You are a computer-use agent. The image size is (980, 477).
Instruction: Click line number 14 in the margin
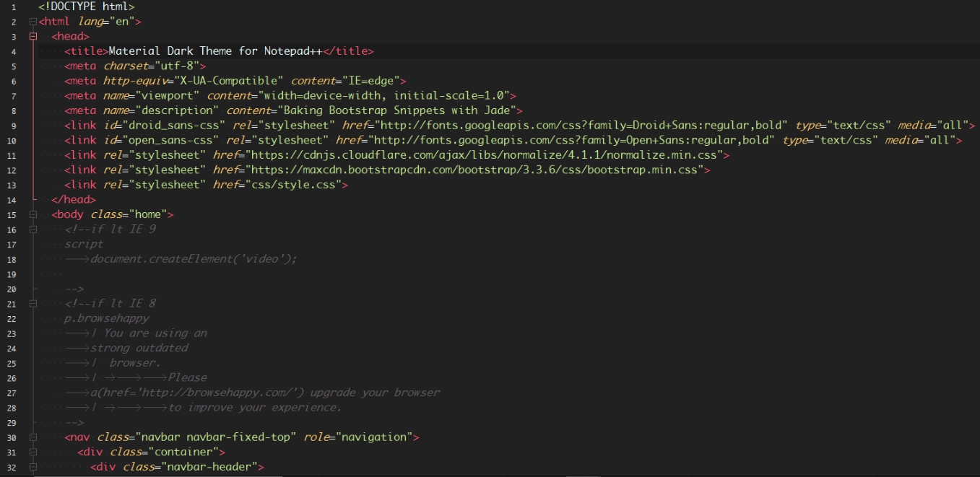(11, 199)
